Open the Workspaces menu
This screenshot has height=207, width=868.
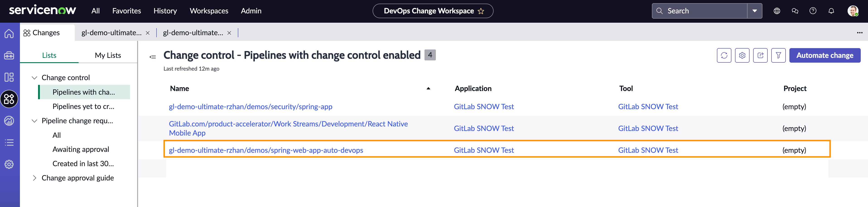pyautogui.click(x=209, y=10)
